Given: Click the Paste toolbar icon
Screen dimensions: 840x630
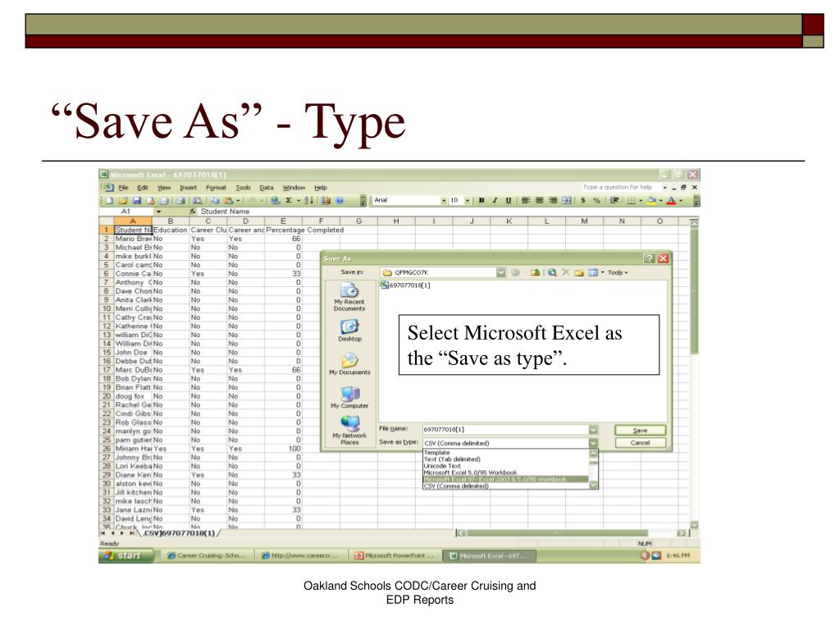Looking at the screenshot, I should pyautogui.click(x=228, y=200).
